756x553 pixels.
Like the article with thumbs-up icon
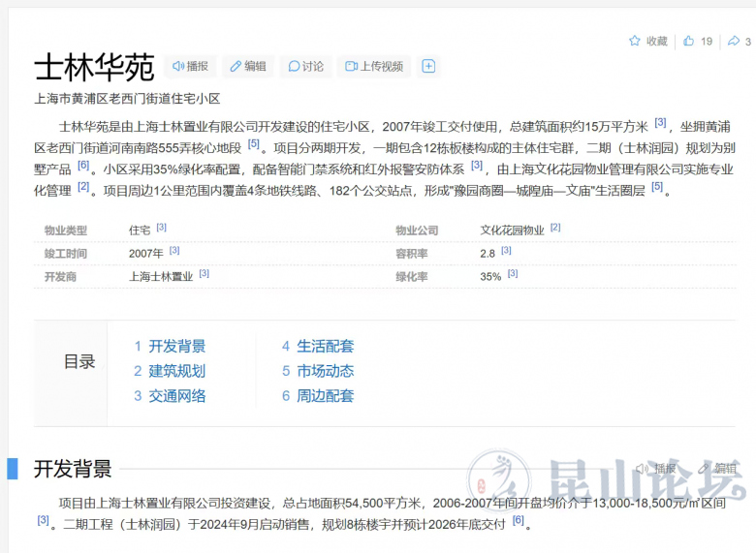click(688, 41)
